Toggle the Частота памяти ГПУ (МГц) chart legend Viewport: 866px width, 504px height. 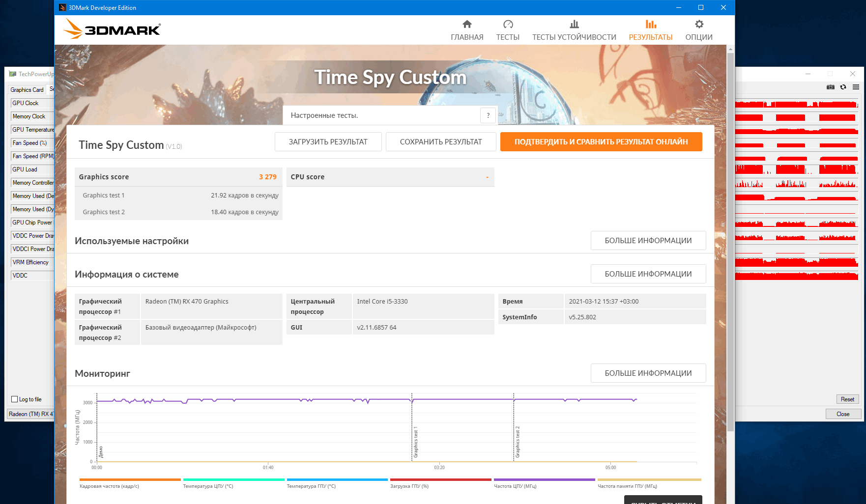pos(649,483)
